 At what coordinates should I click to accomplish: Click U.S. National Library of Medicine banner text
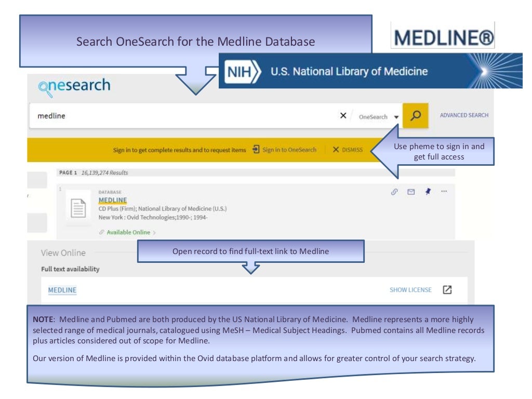pos(349,71)
